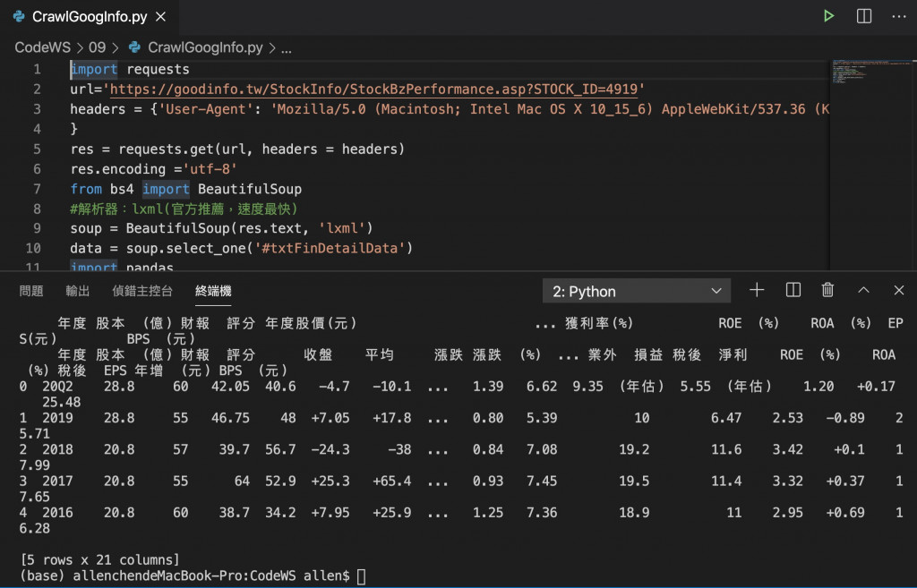Switch to the 問題 panel tab
Screen dimensions: 917x588
pyautogui.click(x=31, y=291)
